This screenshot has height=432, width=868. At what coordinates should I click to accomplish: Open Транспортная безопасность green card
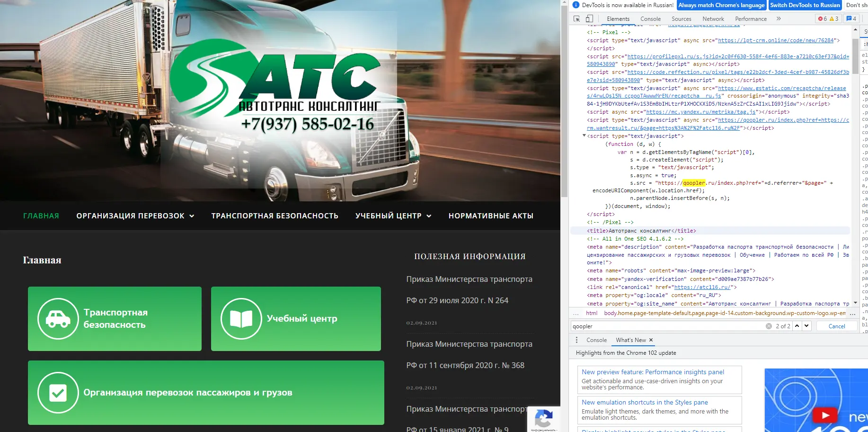pyautogui.click(x=115, y=319)
